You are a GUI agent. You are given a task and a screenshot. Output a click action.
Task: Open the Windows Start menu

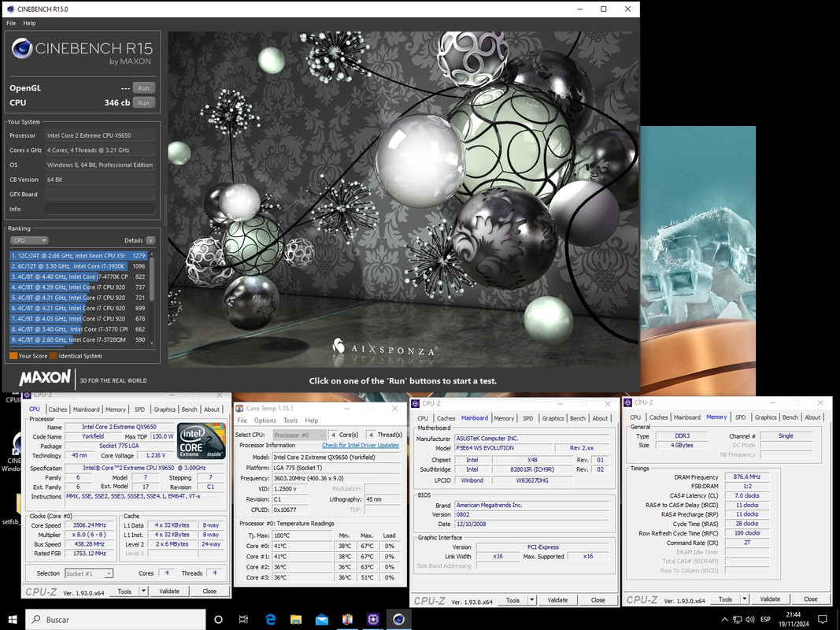tap(12, 619)
